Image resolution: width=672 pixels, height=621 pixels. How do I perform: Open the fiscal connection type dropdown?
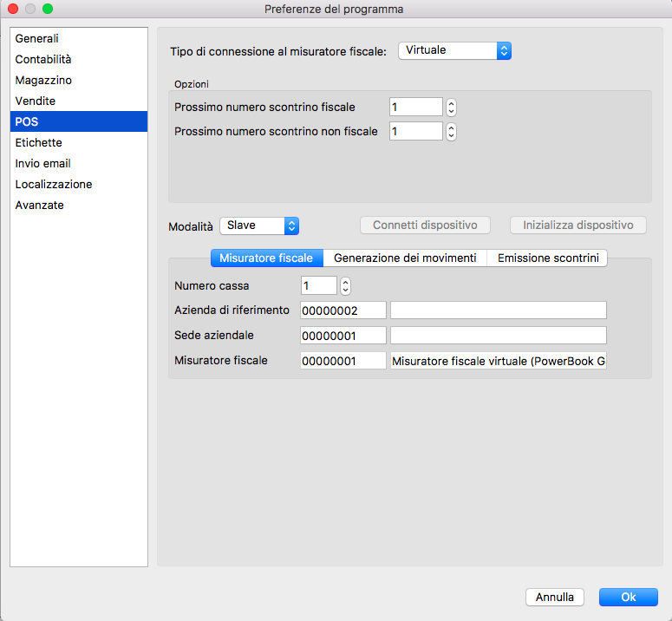tap(454, 51)
